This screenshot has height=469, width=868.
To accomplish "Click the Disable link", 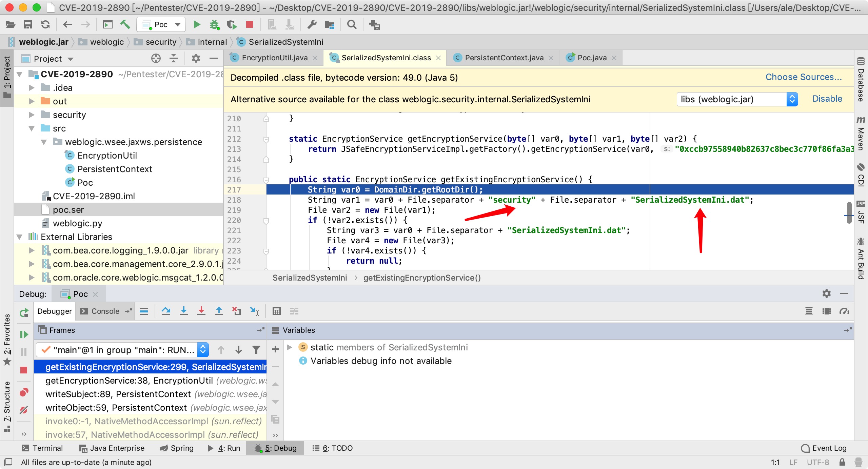I will (827, 99).
